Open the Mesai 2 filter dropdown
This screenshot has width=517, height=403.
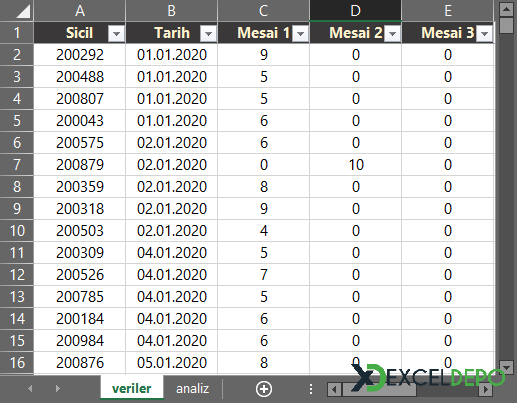[x=392, y=33]
